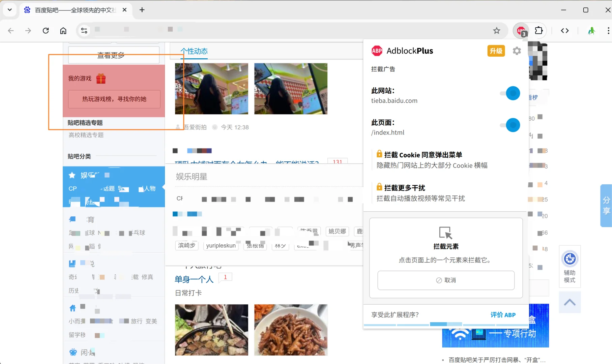
Task: Click the browser home icon
Action: click(x=63, y=30)
